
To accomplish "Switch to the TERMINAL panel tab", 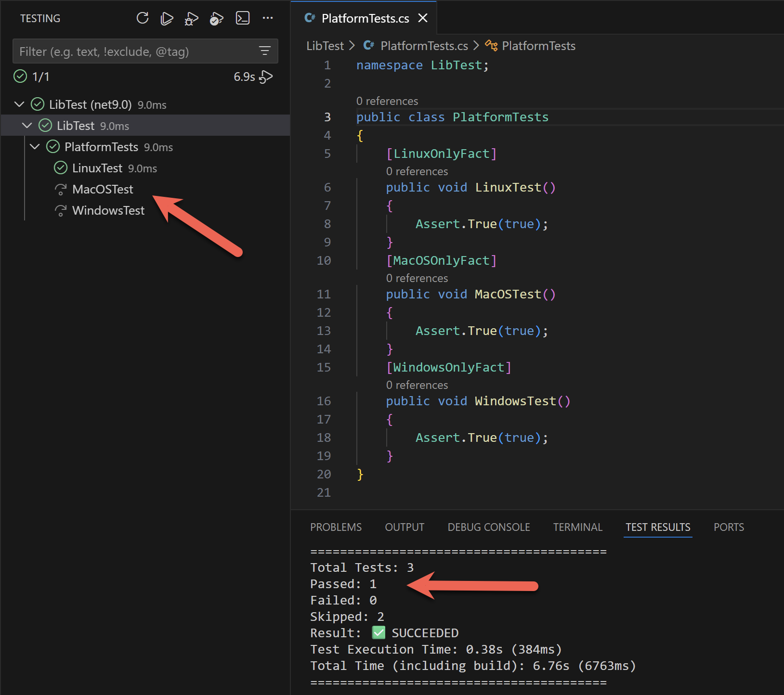I will tap(577, 527).
